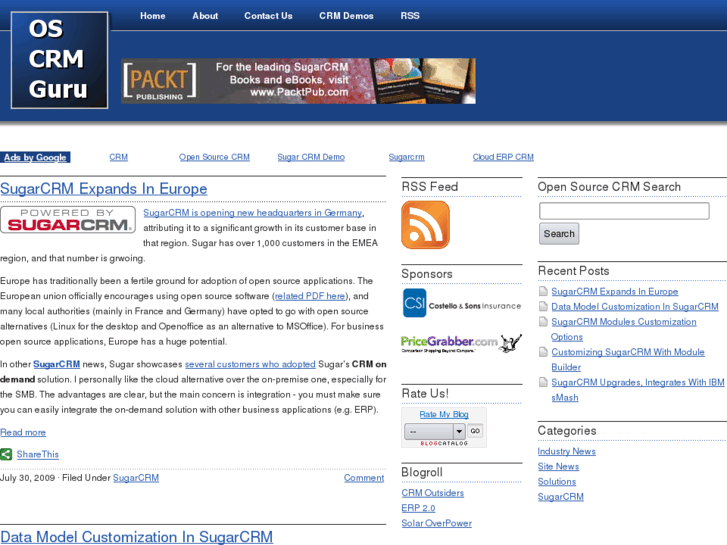
Task: Click the Comment link under the post
Action: [364, 478]
